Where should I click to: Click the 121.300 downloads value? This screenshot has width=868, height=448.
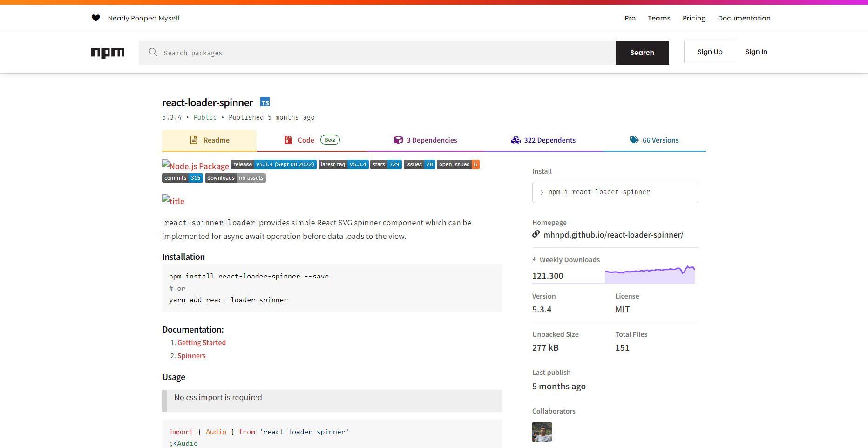point(548,276)
